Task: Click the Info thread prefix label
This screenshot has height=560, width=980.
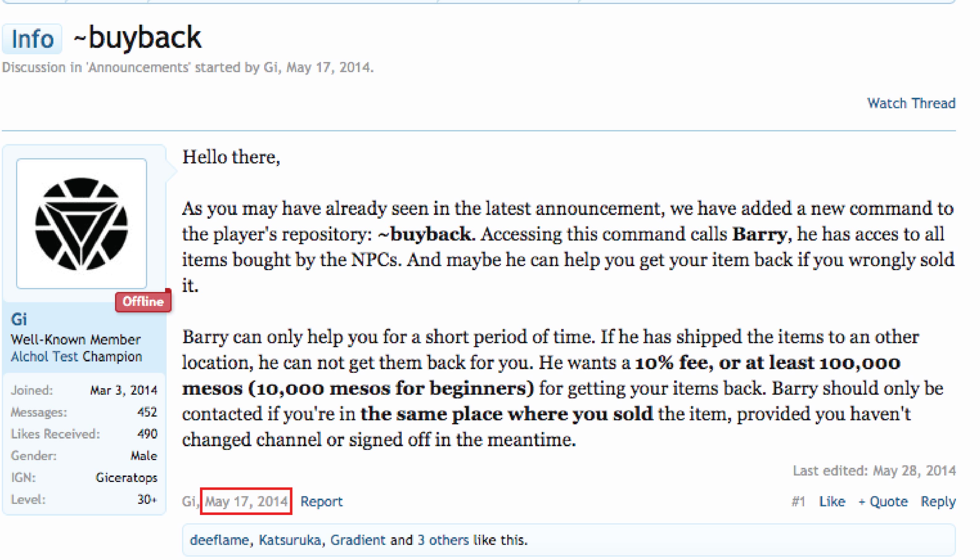Action: pyautogui.click(x=32, y=39)
